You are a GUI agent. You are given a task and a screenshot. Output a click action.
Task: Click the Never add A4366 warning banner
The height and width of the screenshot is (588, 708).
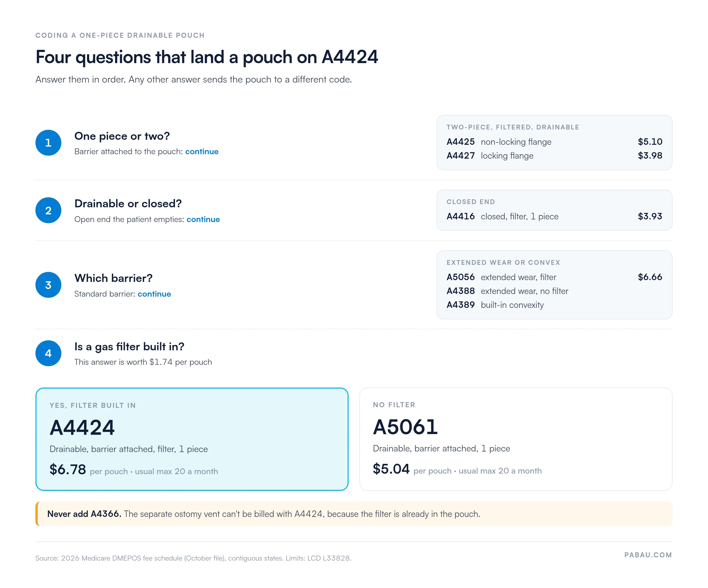click(354, 514)
